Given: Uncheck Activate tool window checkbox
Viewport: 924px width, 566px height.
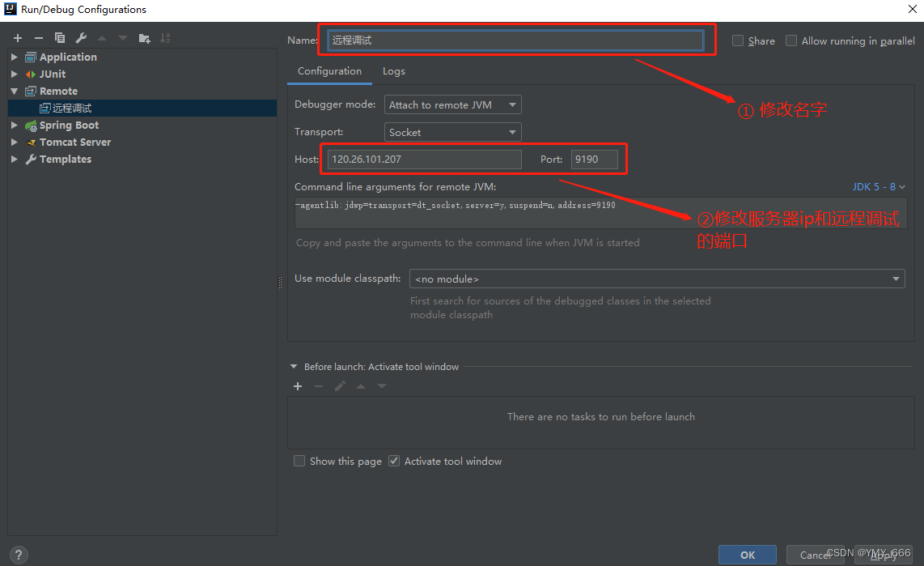Looking at the screenshot, I should pyautogui.click(x=394, y=461).
